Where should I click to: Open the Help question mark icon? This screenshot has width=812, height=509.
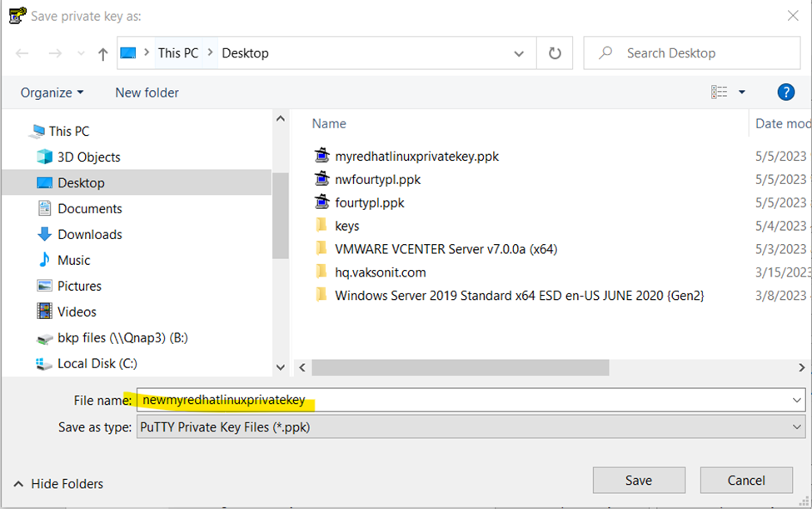click(785, 92)
